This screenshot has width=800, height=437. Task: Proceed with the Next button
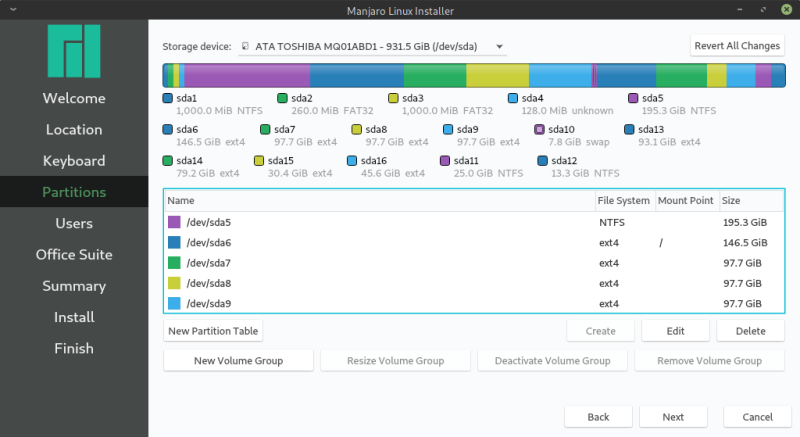coord(673,417)
